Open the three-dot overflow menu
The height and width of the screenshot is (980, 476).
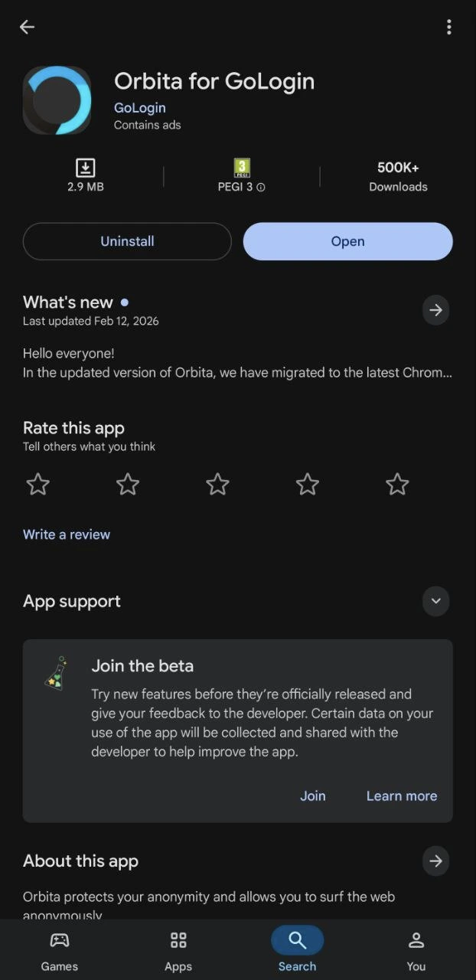[449, 27]
